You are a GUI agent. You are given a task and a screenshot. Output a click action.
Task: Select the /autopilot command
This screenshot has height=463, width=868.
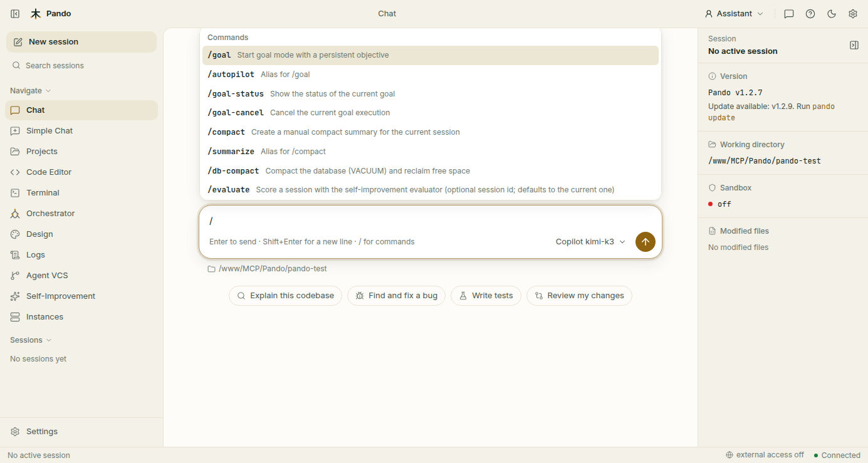point(431,75)
